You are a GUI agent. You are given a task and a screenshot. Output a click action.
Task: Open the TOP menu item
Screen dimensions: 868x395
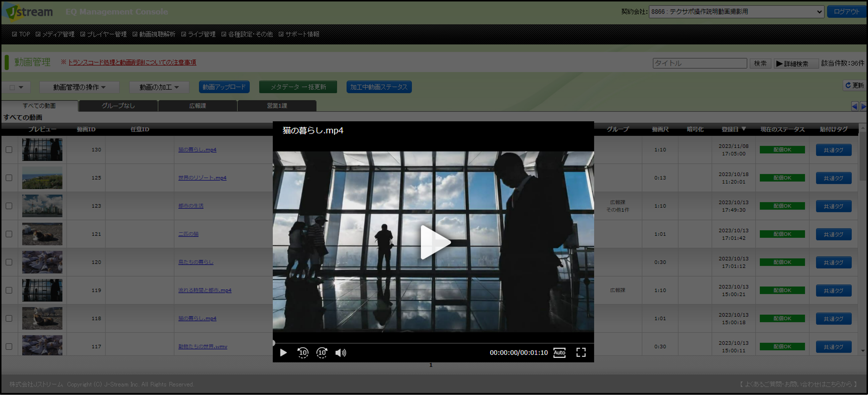[x=21, y=34]
